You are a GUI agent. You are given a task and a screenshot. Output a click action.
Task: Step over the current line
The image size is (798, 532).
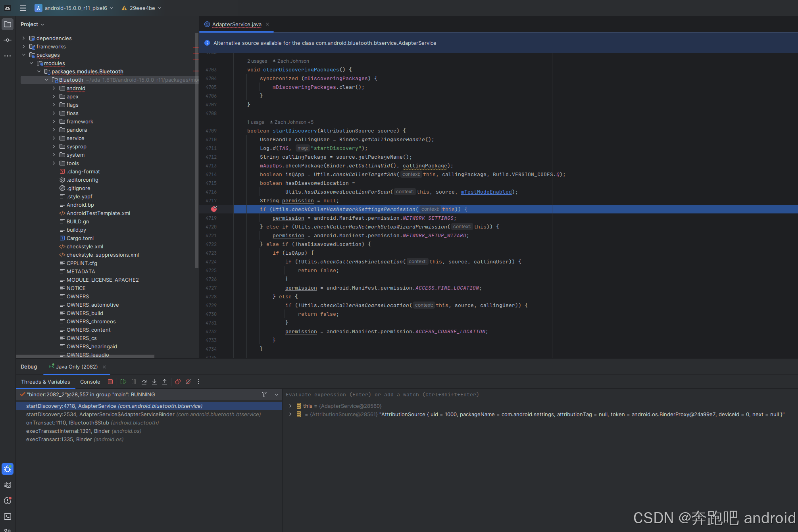[x=144, y=382]
